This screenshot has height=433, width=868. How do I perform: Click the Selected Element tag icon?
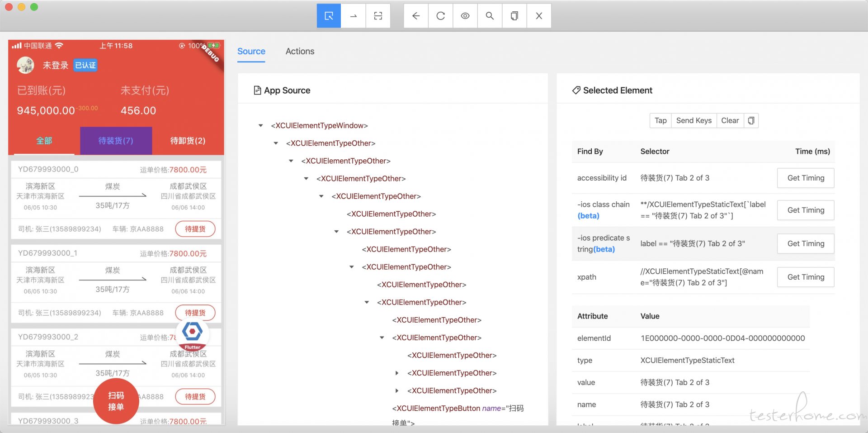coord(576,90)
